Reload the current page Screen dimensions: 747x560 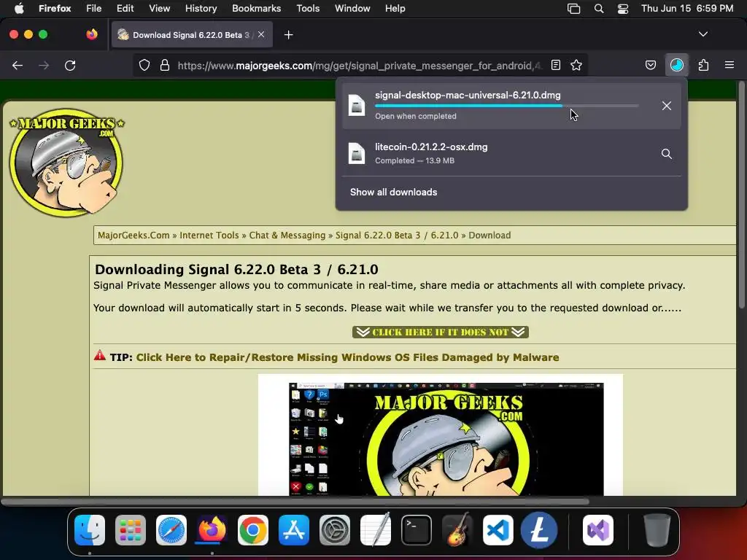(x=70, y=65)
